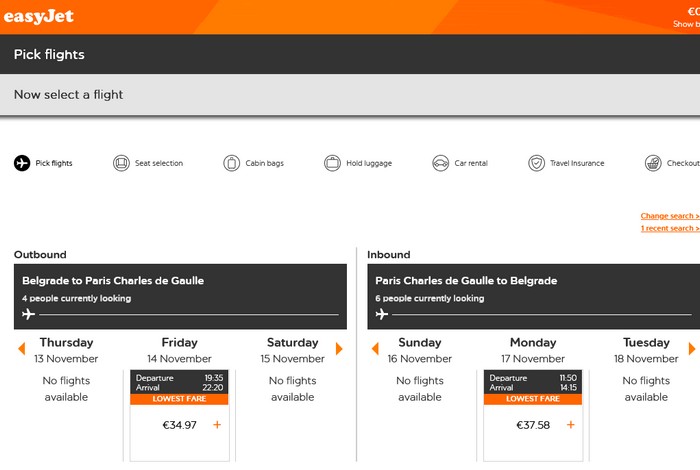The width and height of the screenshot is (700, 470).
Task: Add the €34.97 outbound flight with plus
Action: 217,425
